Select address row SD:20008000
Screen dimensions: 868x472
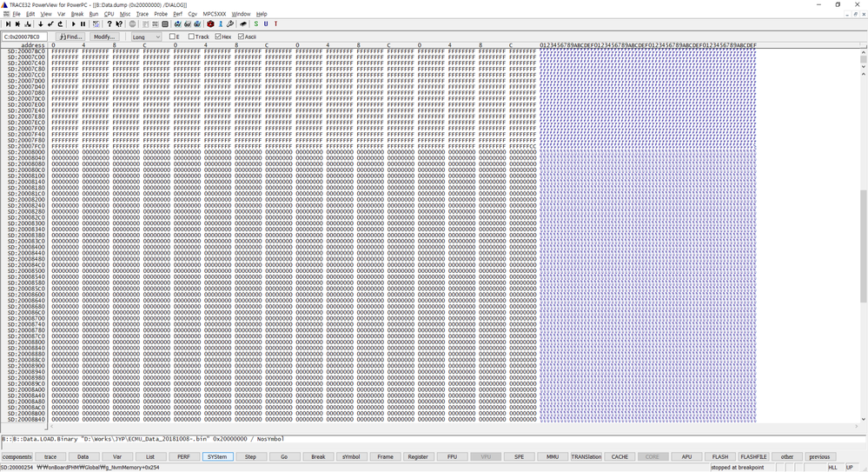pyautogui.click(x=26, y=152)
